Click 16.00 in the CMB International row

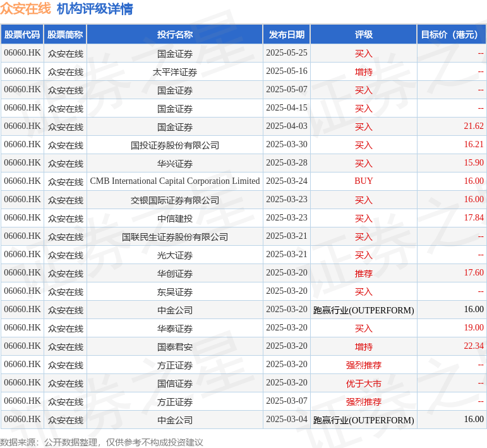click(x=474, y=181)
